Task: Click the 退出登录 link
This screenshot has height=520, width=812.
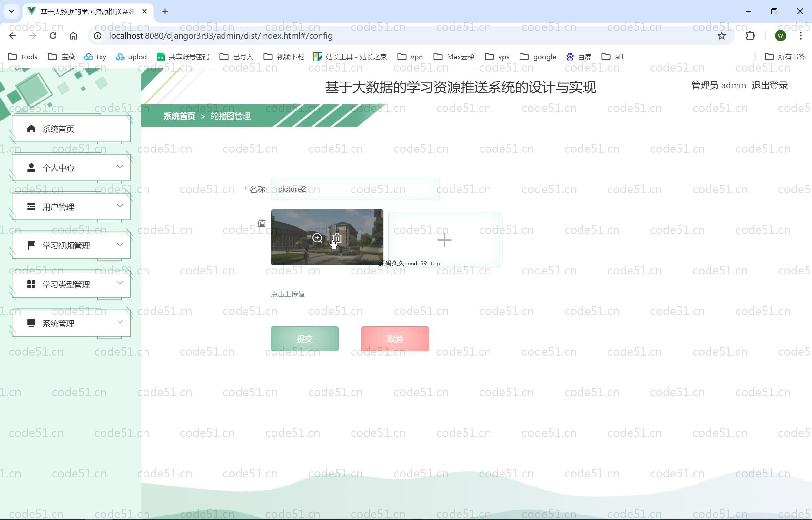Action: [x=769, y=85]
